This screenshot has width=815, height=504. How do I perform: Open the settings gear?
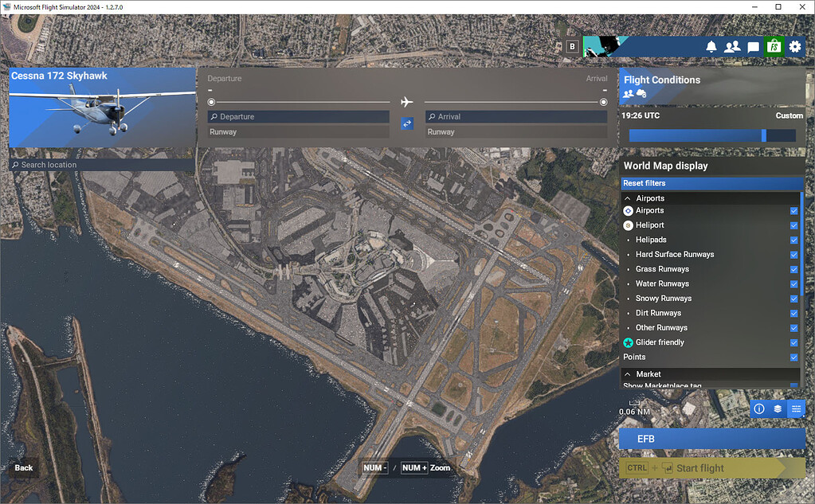(x=795, y=47)
